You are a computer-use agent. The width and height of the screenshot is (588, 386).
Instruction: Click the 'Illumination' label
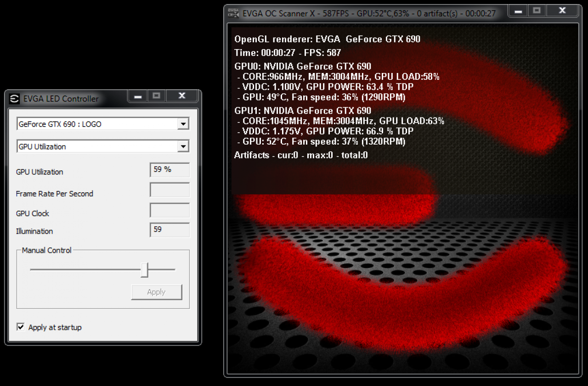(34, 231)
